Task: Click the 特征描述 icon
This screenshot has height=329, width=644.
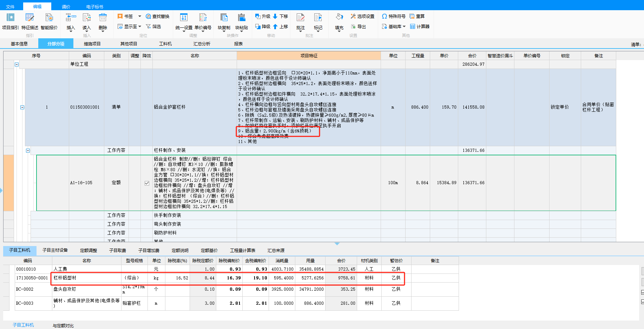Action: [x=30, y=18]
